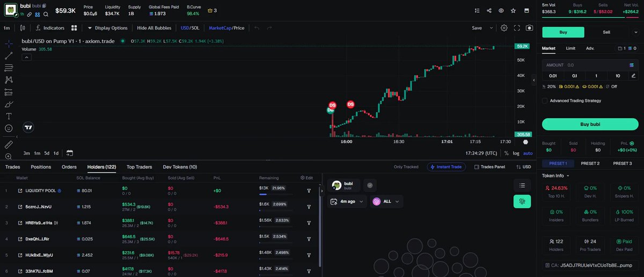The height and width of the screenshot is (277, 644).
Task: Choose the 0.01 quick amount
Action: point(553,76)
